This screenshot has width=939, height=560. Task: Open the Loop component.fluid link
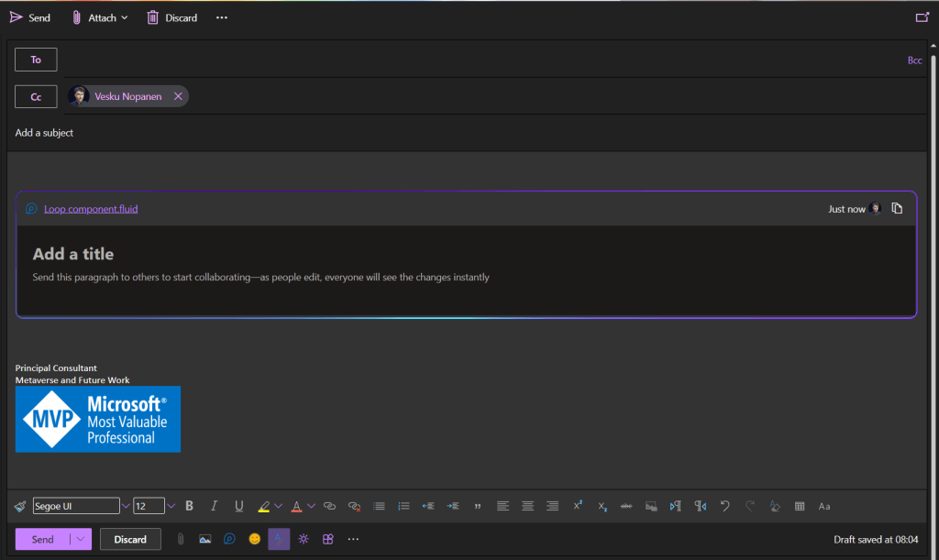tap(91, 209)
